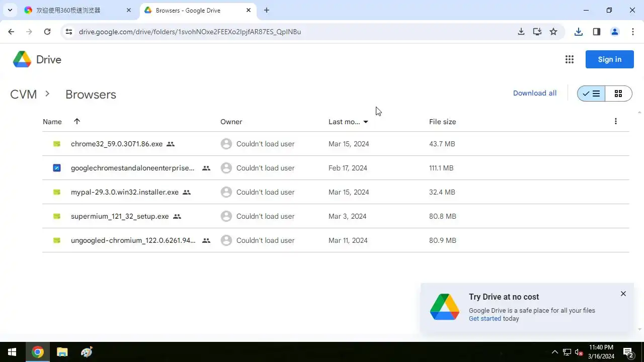Image resolution: width=644 pixels, height=362 pixels.
Task: Open file mypal-29.3.0.win32.installer.exe
Action: [125, 192]
